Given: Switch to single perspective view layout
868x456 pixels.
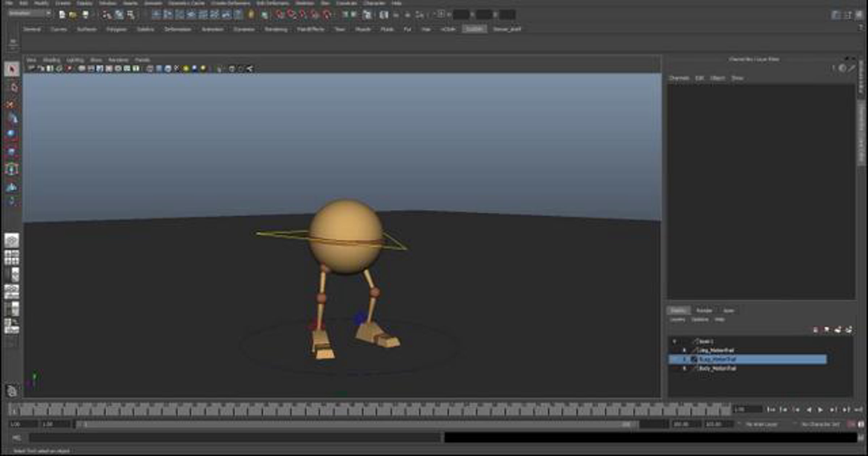Looking at the screenshot, I should [x=12, y=240].
